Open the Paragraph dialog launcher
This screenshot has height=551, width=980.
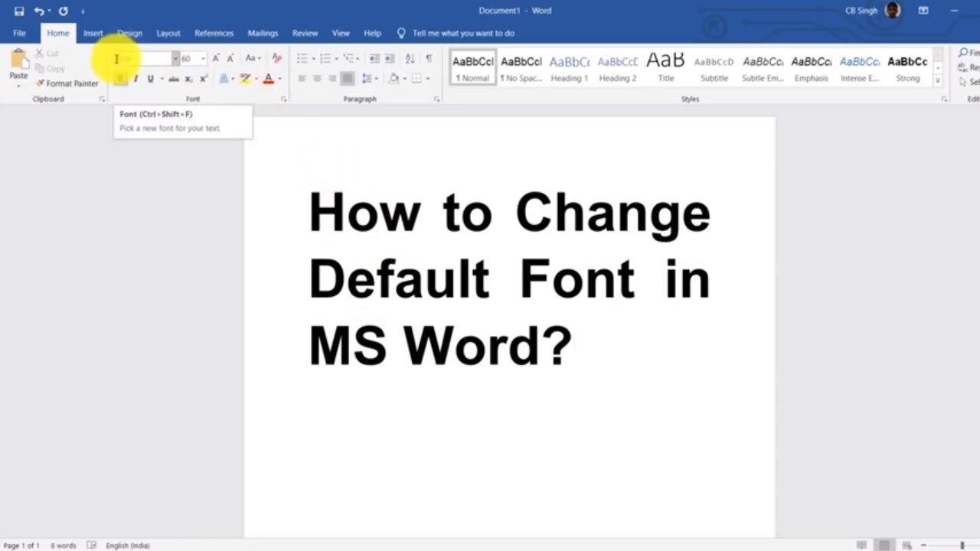coord(437,99)
